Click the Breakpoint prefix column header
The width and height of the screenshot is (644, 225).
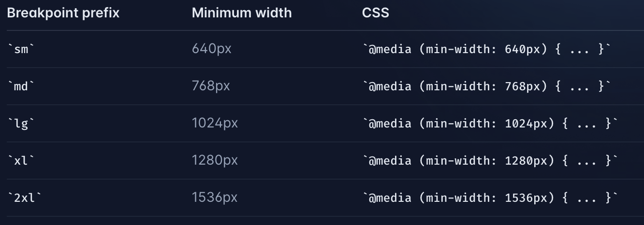pos(63,13)
